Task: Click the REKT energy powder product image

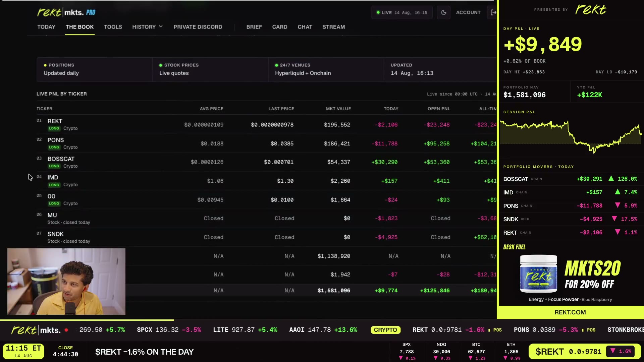Action: point(538,274)
